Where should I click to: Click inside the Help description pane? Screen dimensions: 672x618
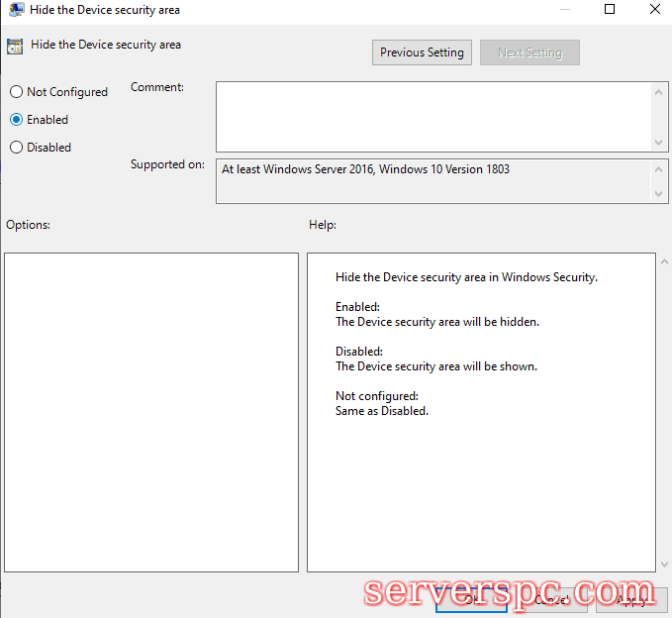click(481, 475)
